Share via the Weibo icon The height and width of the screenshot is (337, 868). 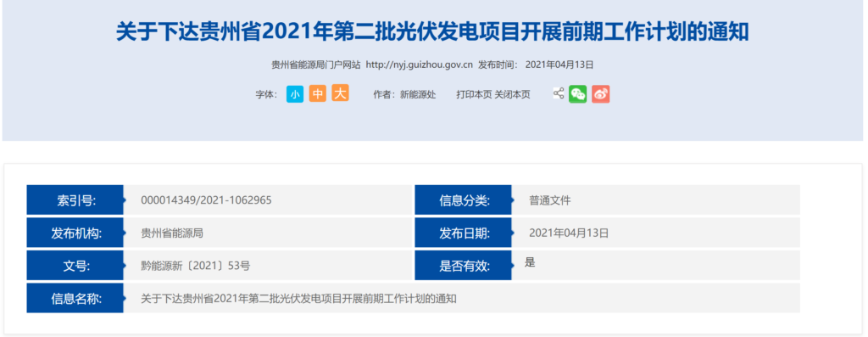pyautogui.click(x=601, y=94)
